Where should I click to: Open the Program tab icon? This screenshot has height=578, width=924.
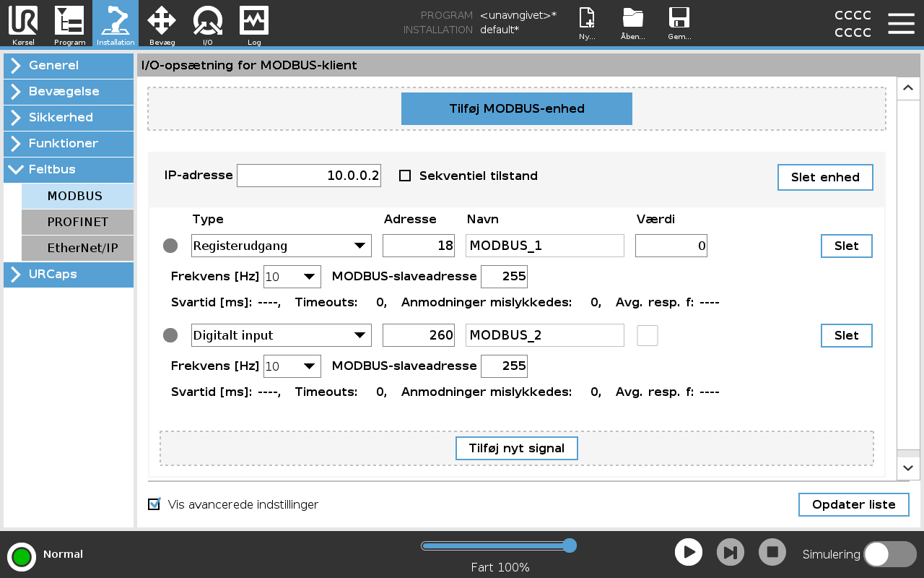(69, 24)
